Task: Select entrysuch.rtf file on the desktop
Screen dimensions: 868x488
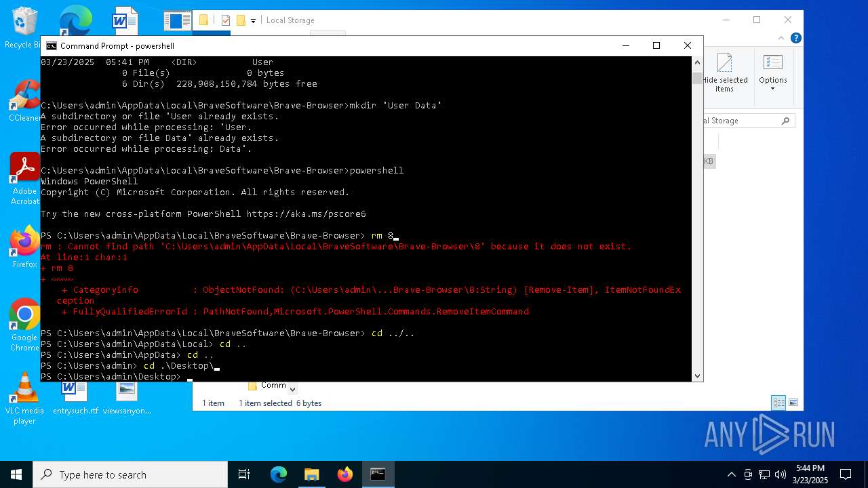Action: coord(75,399)
